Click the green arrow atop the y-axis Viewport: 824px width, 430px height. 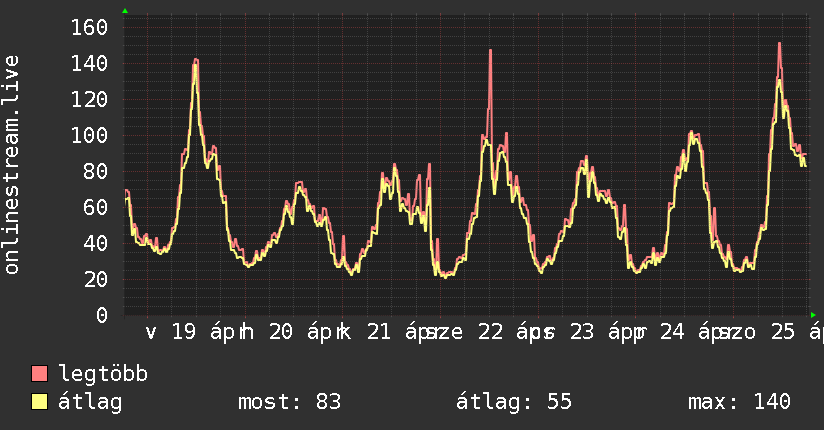coord(125,11)
